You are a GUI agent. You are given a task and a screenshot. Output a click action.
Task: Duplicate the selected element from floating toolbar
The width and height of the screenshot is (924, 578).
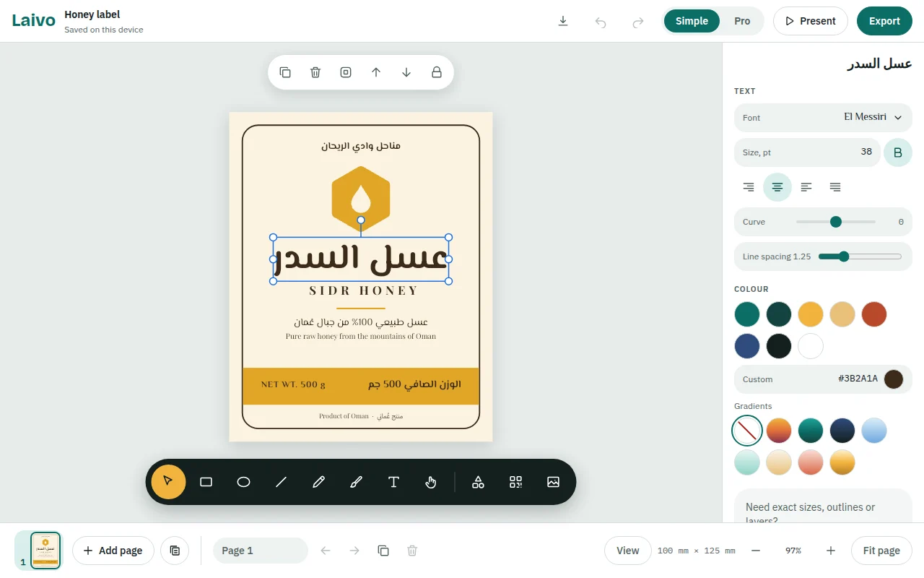coord(285,72)
